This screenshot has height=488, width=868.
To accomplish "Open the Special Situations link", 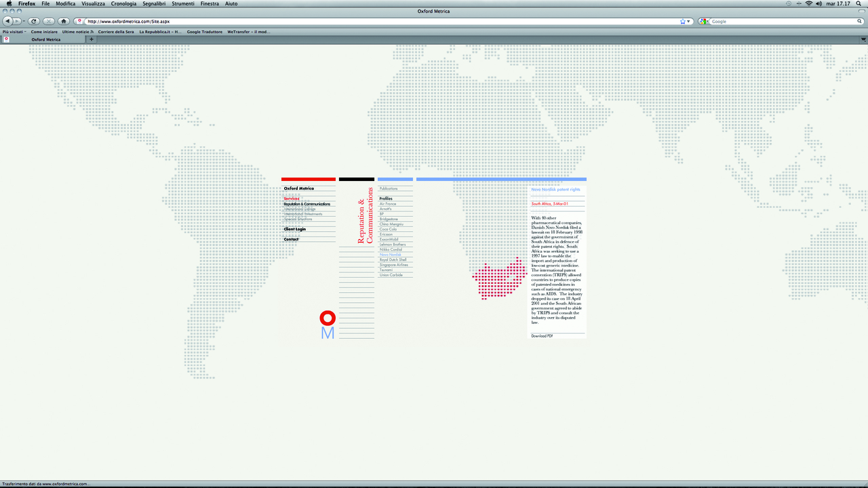I will [298, 219].
